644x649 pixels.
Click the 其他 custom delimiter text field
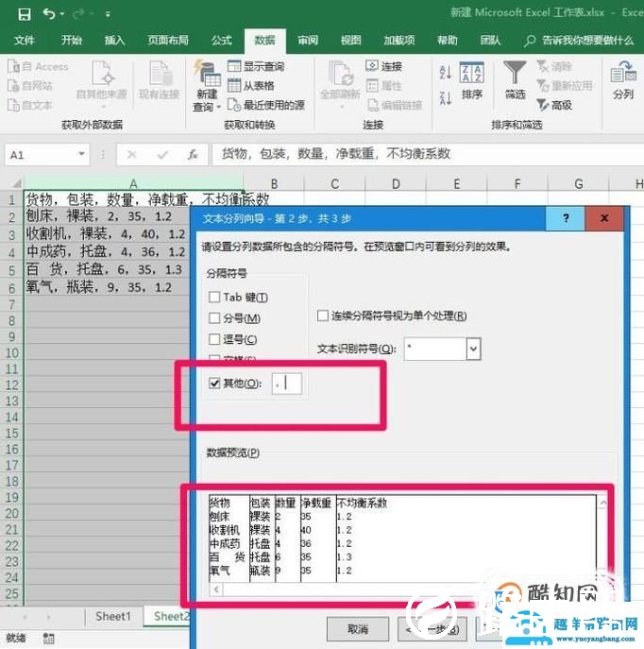(287, 384)
